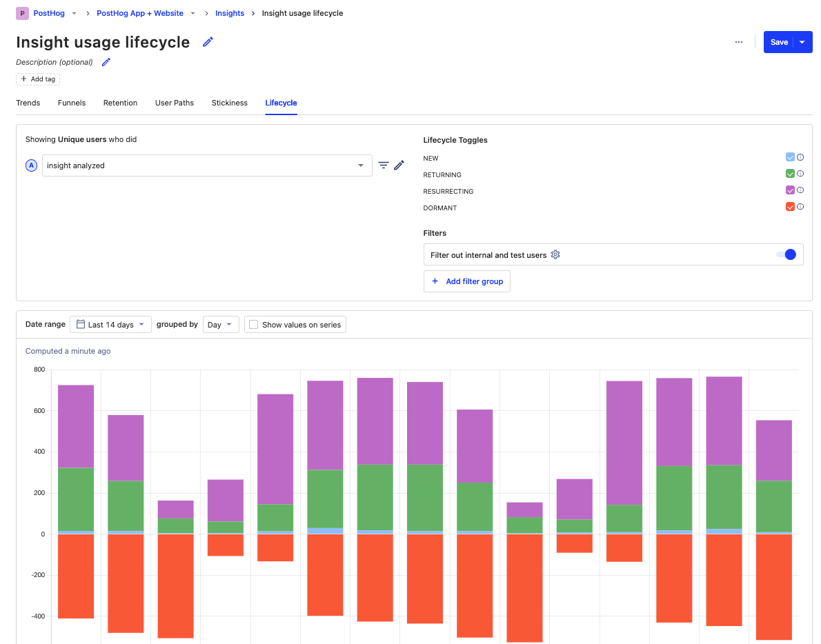This screenshot has height=644, width=821.
Task: Turn off Filter out internal users switch
Action: click(x=786, y=254)
